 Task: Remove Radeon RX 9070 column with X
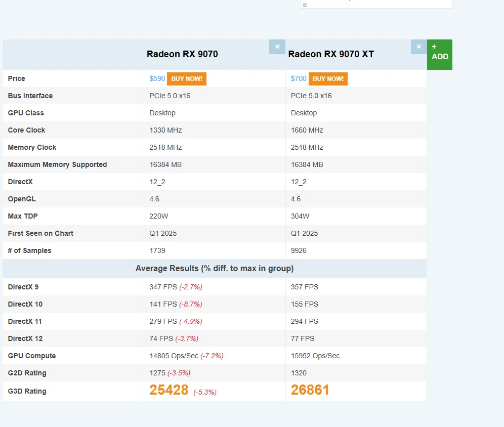tap(277, 47)
